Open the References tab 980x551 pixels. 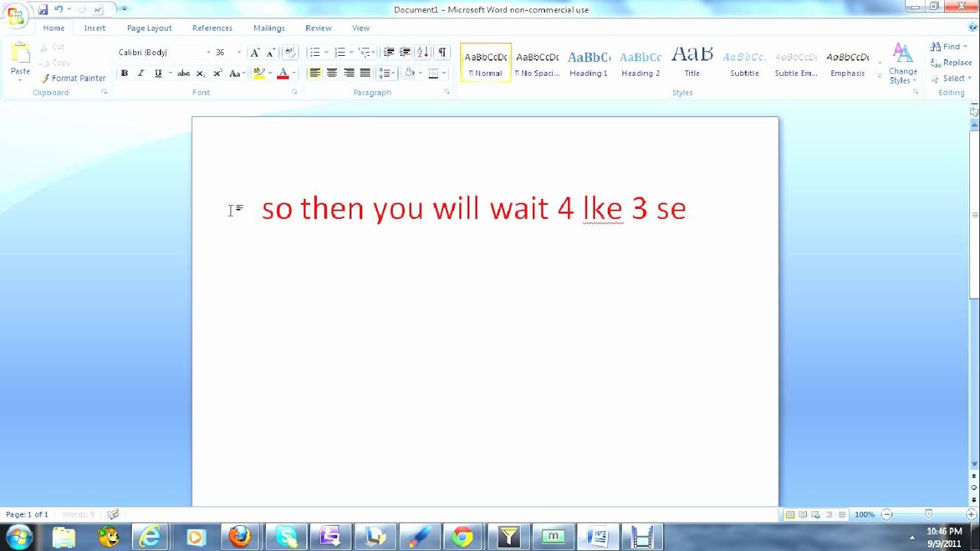pyautogui.click(x=212, y=28)
